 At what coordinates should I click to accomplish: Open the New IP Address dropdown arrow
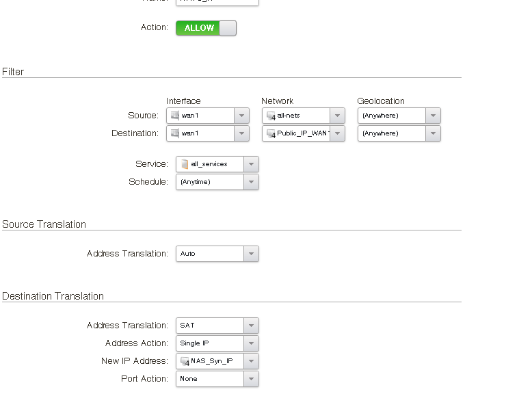point(251,361)
